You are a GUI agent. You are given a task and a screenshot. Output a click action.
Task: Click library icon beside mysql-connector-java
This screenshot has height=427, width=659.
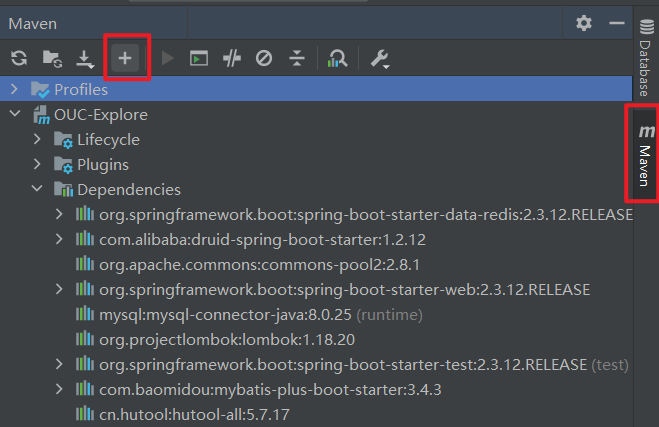[x=85, y=314]
